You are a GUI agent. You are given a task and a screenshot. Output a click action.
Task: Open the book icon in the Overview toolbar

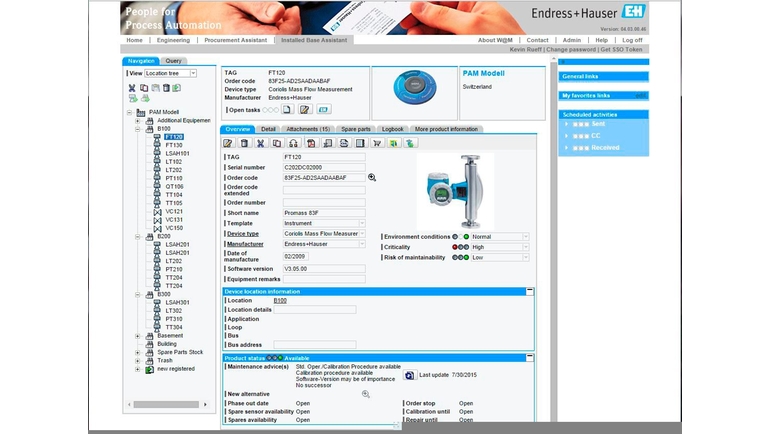point(360,143)
